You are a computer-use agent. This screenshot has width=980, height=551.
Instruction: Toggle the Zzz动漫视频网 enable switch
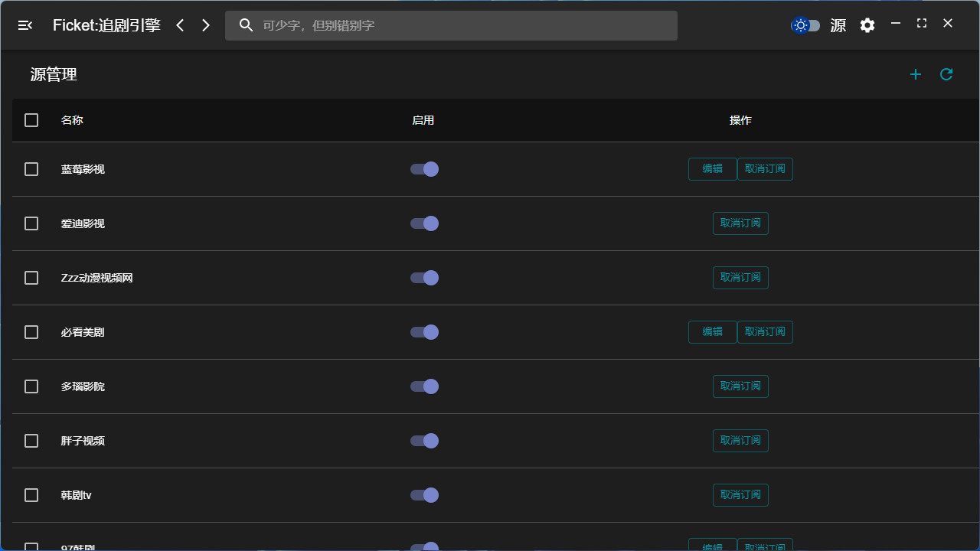click(424, 278)
